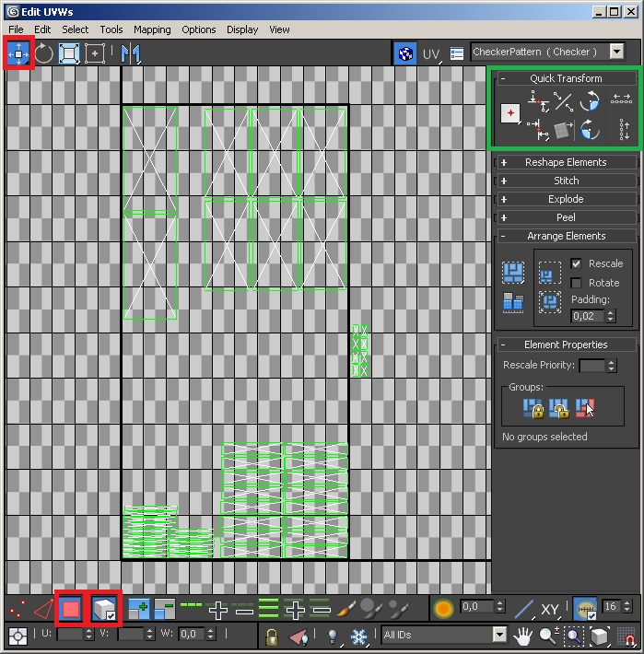Toggle Select By Element UV mode

click(x=103, y=609)
